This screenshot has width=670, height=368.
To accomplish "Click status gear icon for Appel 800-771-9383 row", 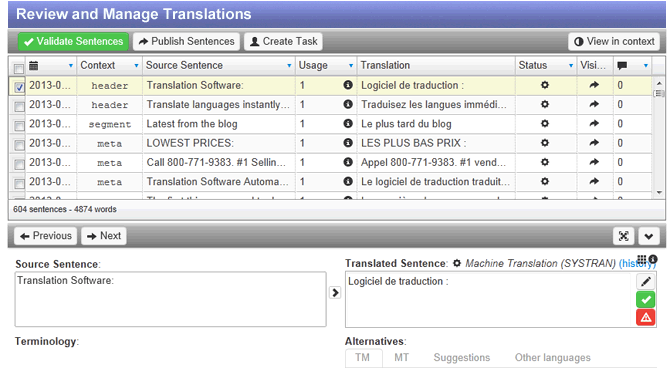I will coord(544,162).
